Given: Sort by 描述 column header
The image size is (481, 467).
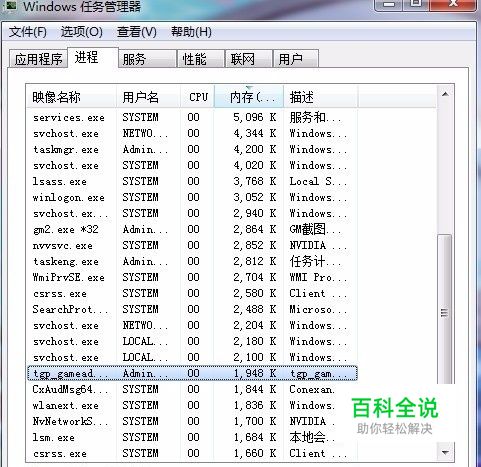Looking at the screenshot, I should click(321, 97).
